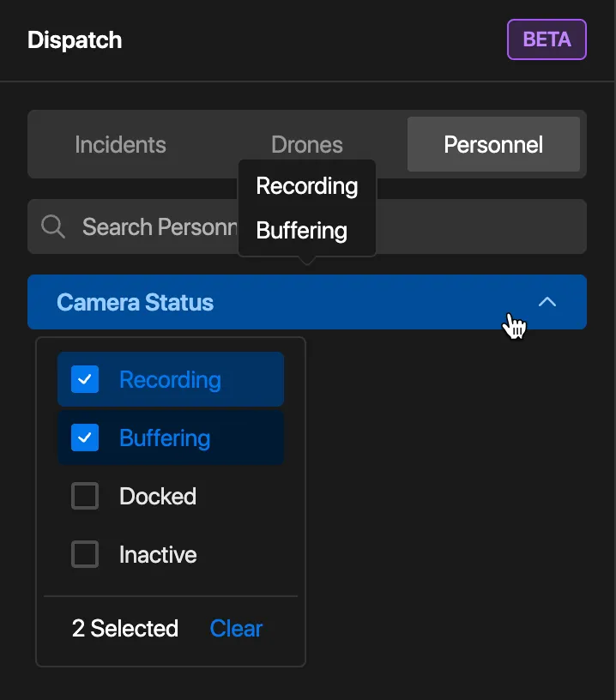Uncheck the Buffering checkbox
The width and height of the screenshot is (616, 700).
coord(85,437)
